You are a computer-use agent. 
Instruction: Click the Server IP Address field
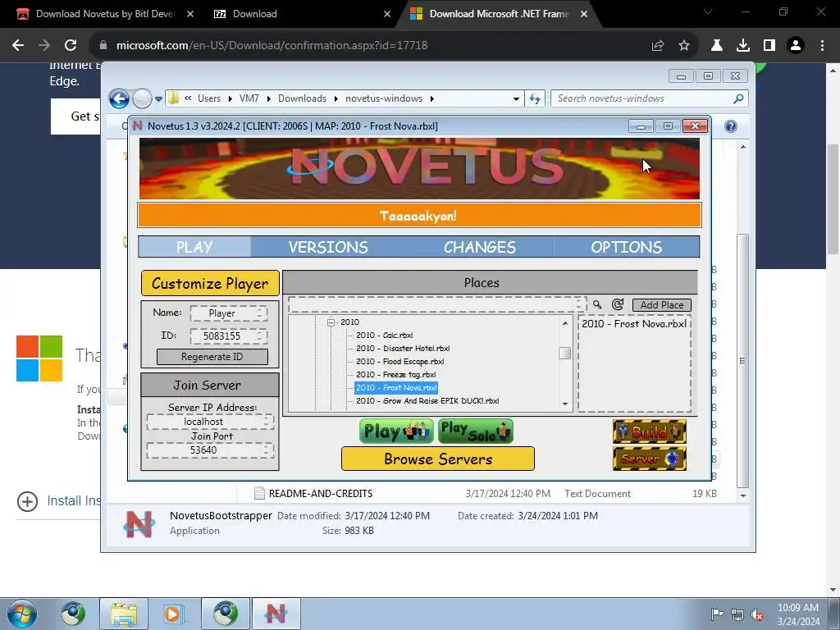point(210,422)
